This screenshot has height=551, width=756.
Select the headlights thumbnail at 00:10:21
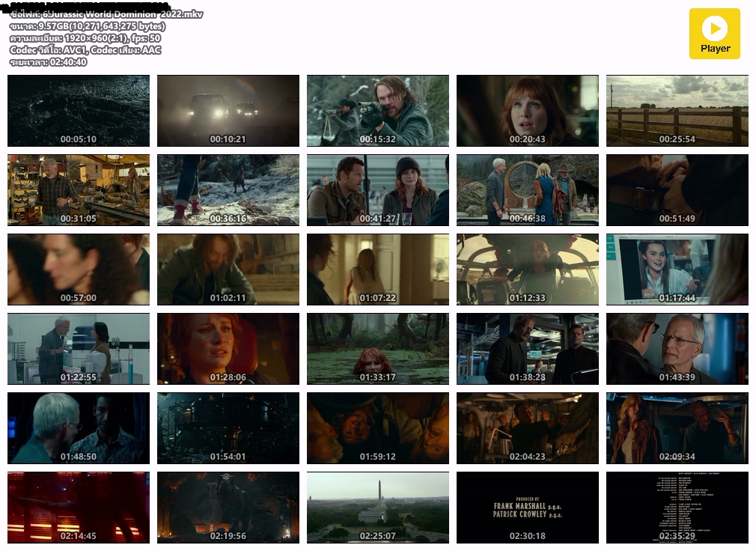click(228, 110)
